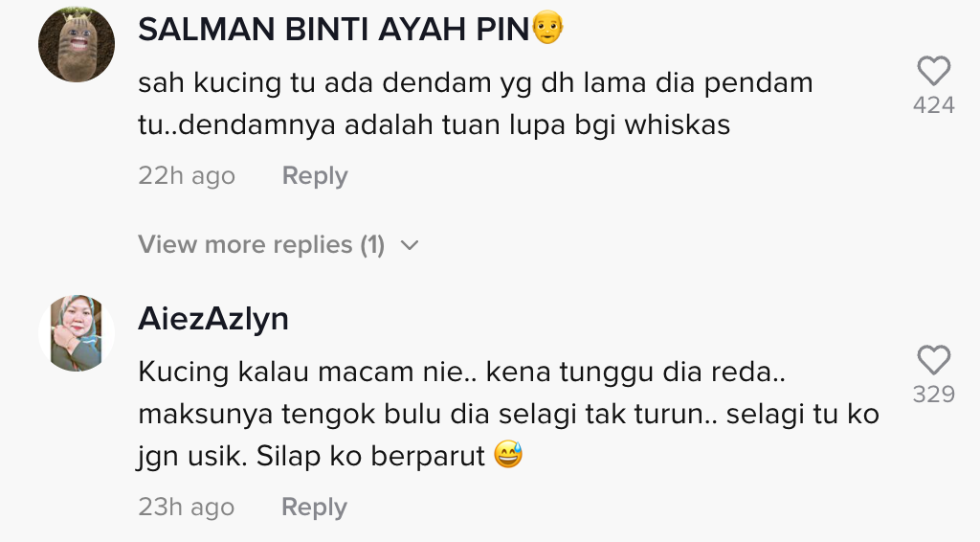Click the 23h ago timestamp
The height and width of the screenshot is (542, 980).
point(187,507)
